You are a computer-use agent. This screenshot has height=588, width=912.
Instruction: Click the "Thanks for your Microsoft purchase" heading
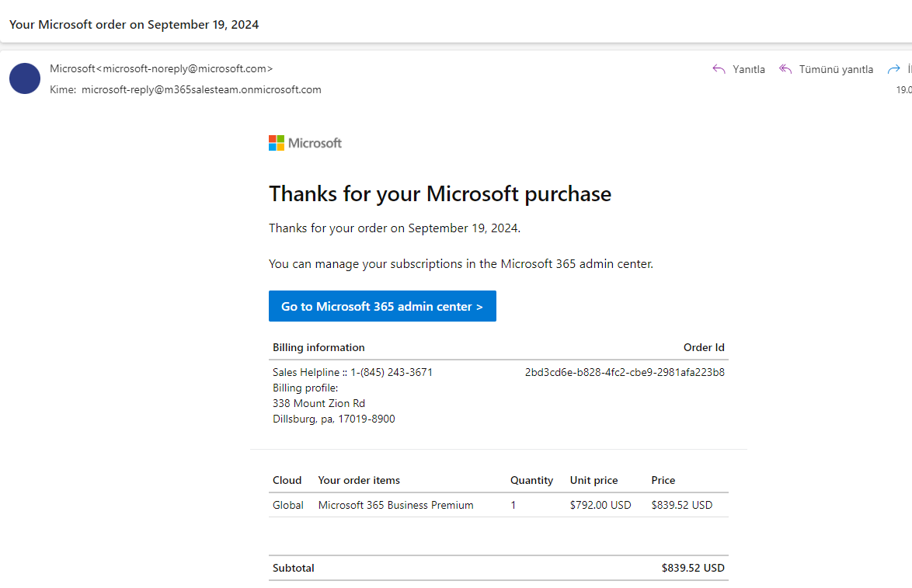click(x=440, y=193)
